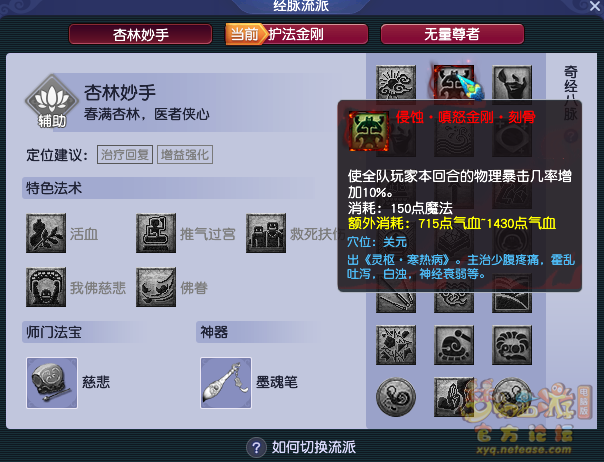Switch to the 护法金刚 current school tab
This screenshot has height=462, width=604.
(297, 34)
